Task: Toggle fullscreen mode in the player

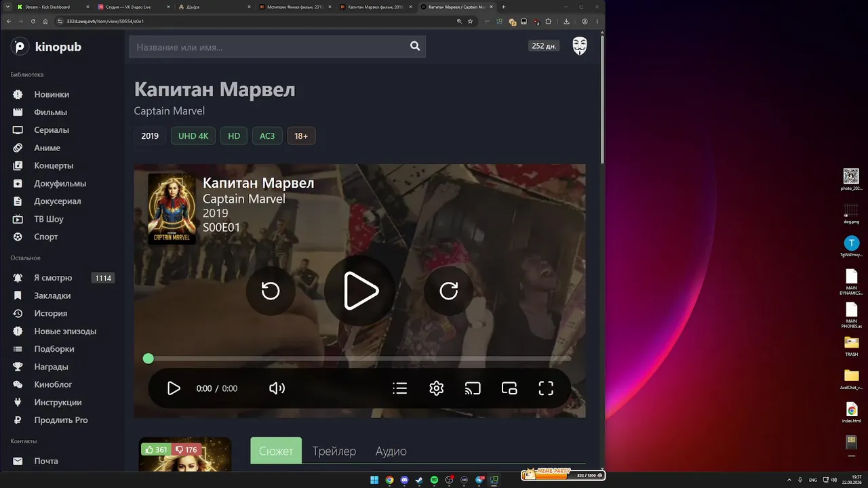Action: pos(546,388)
